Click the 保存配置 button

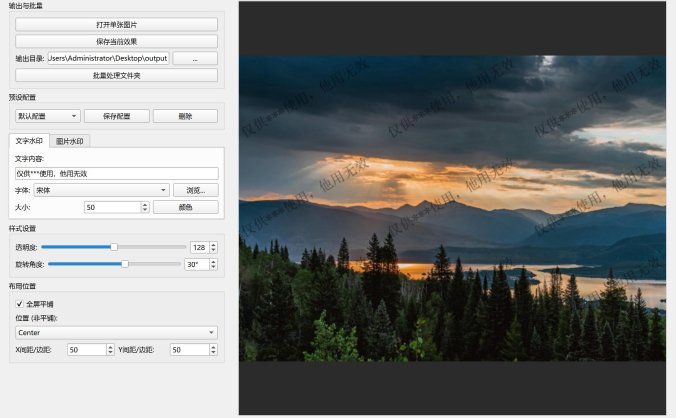point(117,116)
